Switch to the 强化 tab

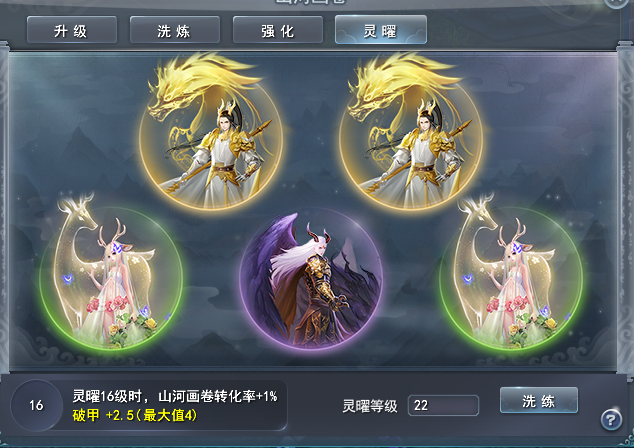pyautogui.click(x=278, y=30)
